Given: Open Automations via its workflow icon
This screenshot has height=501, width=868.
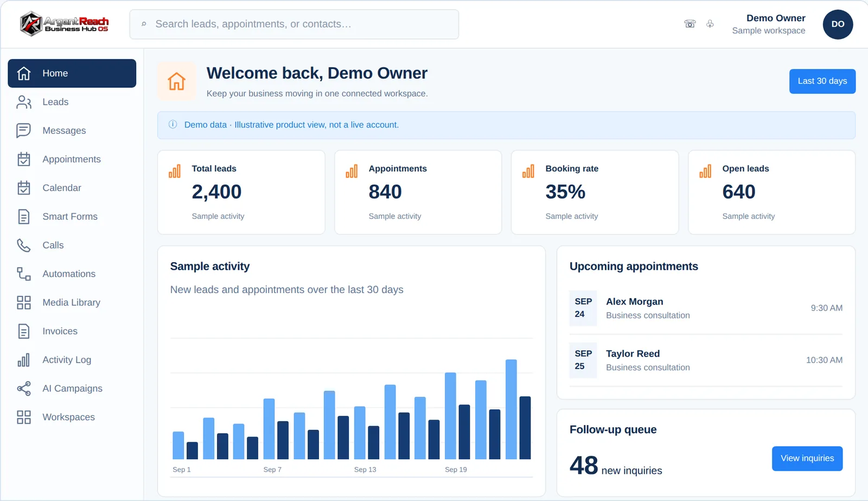Looking at the screenshot, I should pyautogui.click(x=24, y=274).
